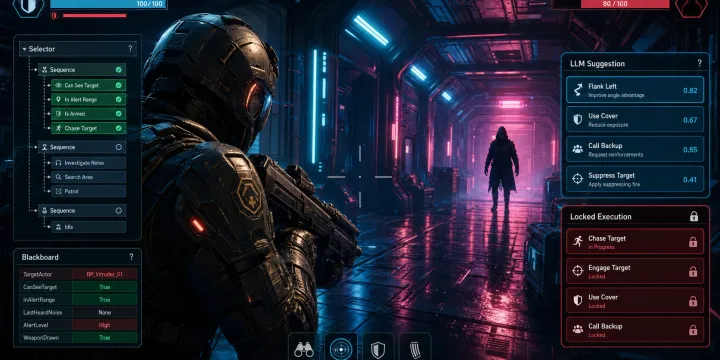Click the Investigate Noise headphones icon
This screenshot has width=720, height=360.
58,163
